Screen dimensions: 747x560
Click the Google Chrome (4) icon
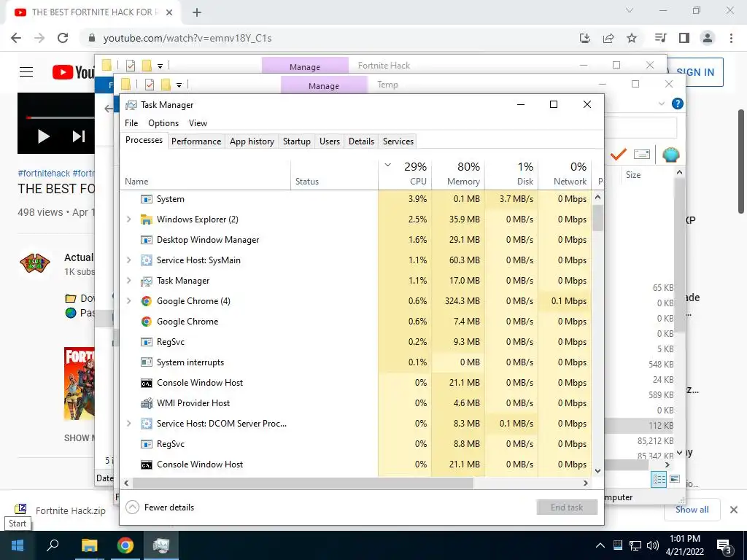pyautogui.click(x=146, y=301)
